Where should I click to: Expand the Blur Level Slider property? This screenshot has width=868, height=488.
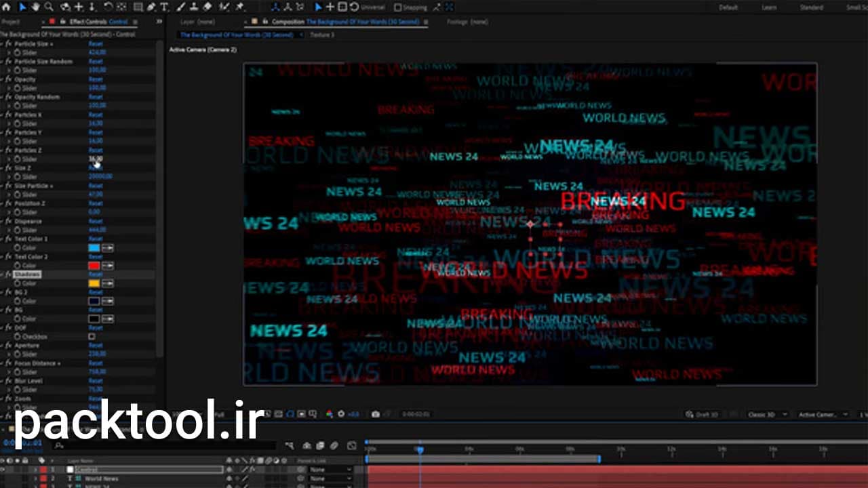point(9,390)
